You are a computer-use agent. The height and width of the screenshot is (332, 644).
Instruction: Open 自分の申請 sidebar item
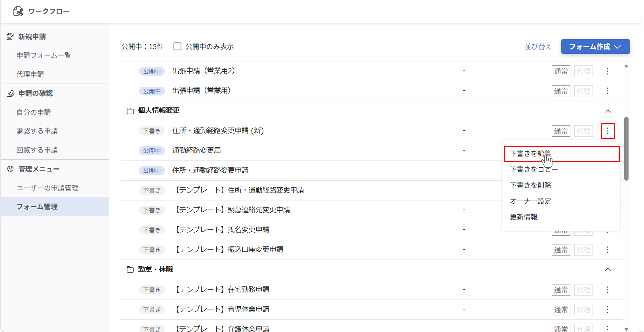(34, 112)
